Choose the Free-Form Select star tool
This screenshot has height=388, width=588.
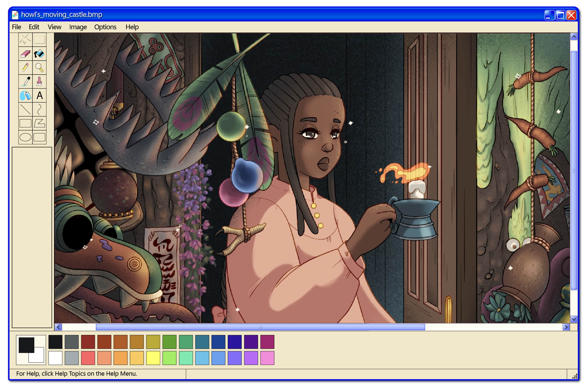pos(25,40)
